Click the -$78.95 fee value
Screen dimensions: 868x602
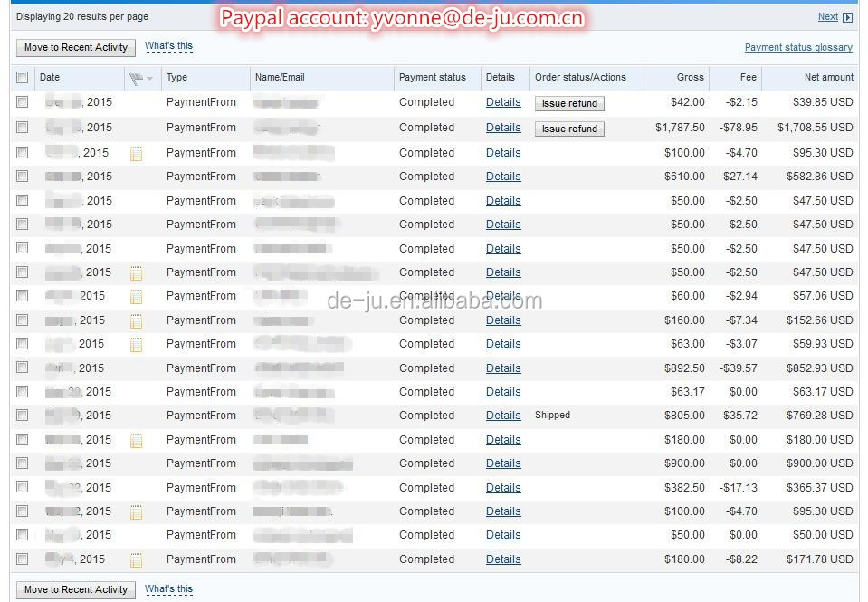(x=738, y=128)
